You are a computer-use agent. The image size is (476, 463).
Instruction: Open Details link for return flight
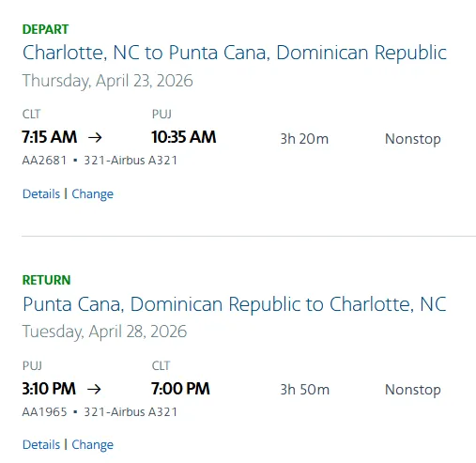41,445
